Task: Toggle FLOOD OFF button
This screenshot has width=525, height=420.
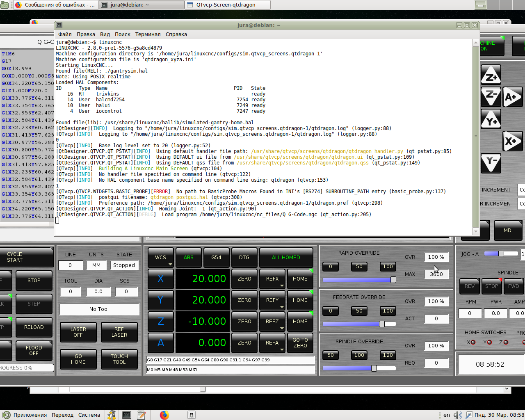Action: [34, 351]
